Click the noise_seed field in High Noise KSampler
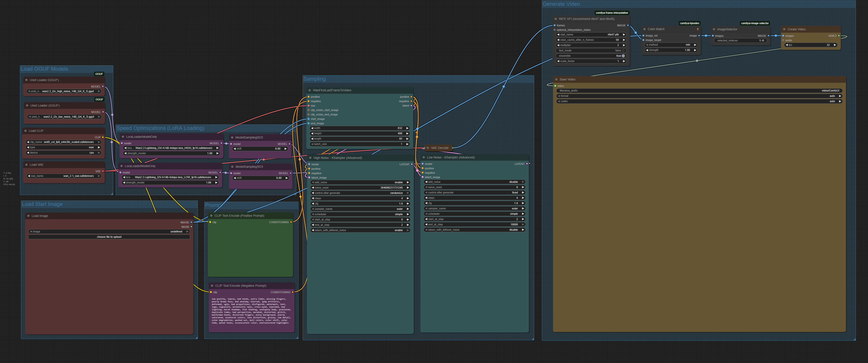Screen dimensions: 868x363 click(361, 187)
